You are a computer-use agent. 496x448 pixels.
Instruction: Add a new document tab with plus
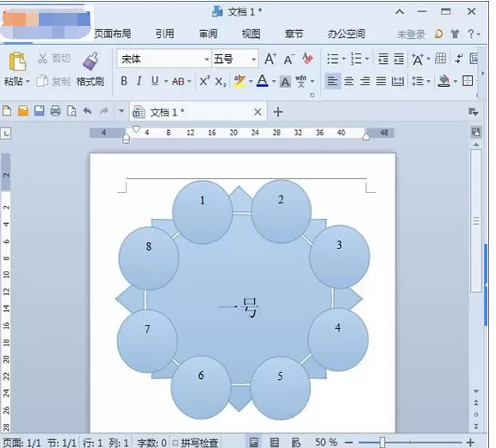278,112
